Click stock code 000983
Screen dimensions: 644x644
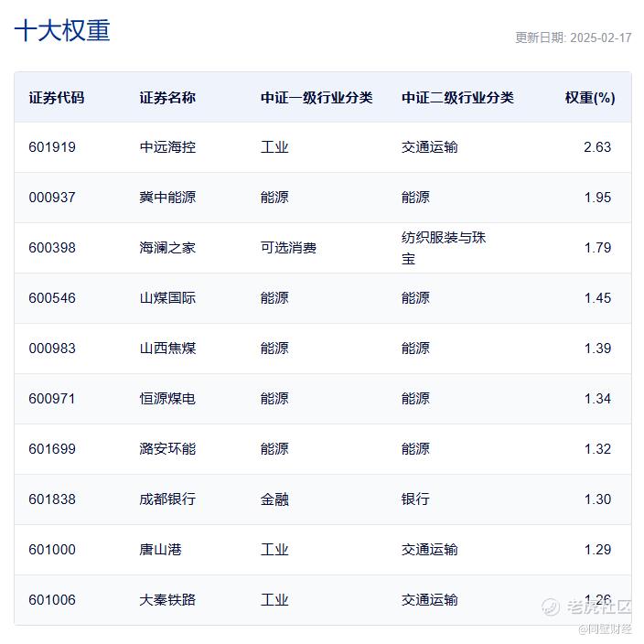coord(52,349)
